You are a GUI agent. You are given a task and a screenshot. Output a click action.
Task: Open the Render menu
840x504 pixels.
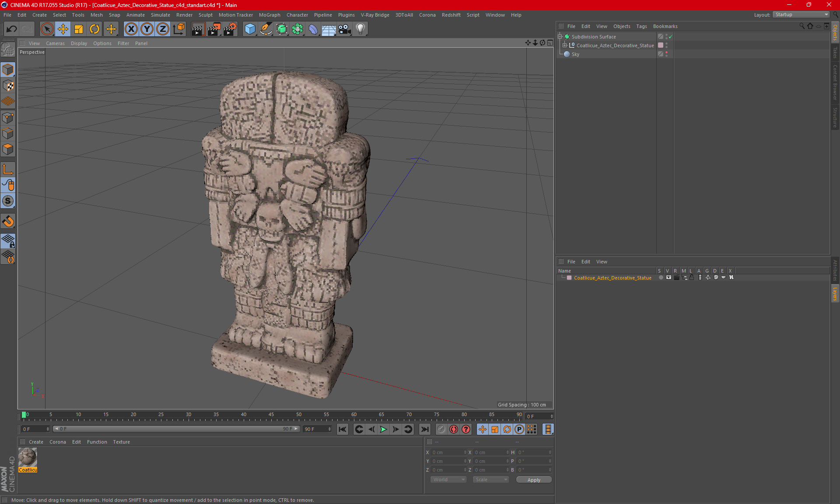point(184,15)
